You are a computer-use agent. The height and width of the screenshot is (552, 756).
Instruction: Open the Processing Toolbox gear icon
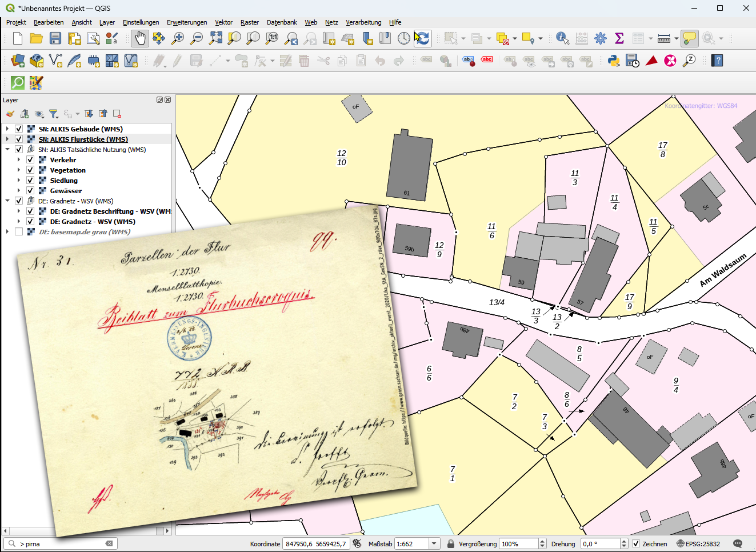[x=601, y=38]
